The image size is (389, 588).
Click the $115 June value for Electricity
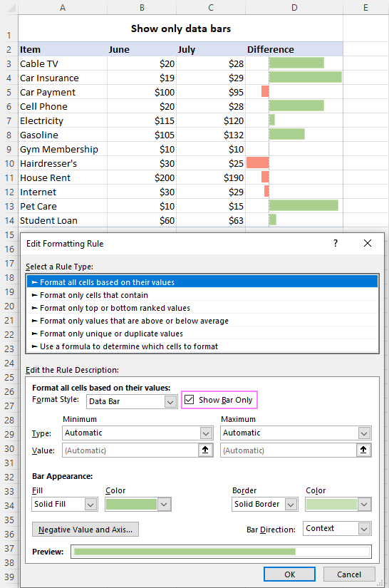pyautogui.click(x=142, y=120)
